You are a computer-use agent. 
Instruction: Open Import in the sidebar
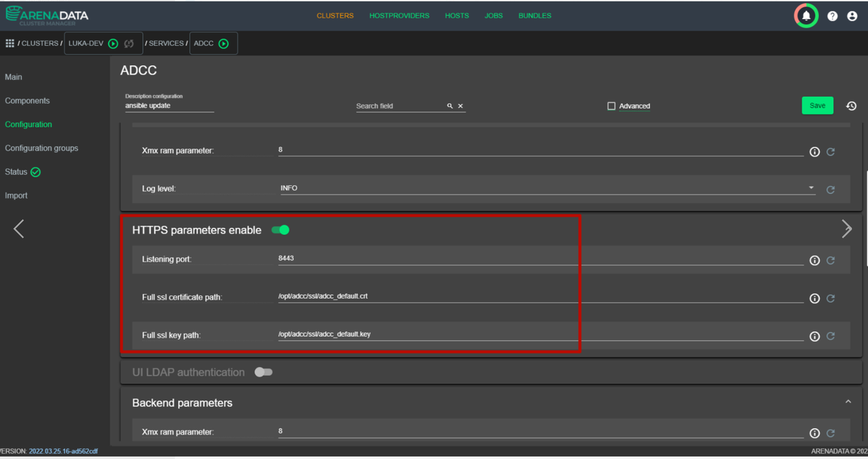16,195
